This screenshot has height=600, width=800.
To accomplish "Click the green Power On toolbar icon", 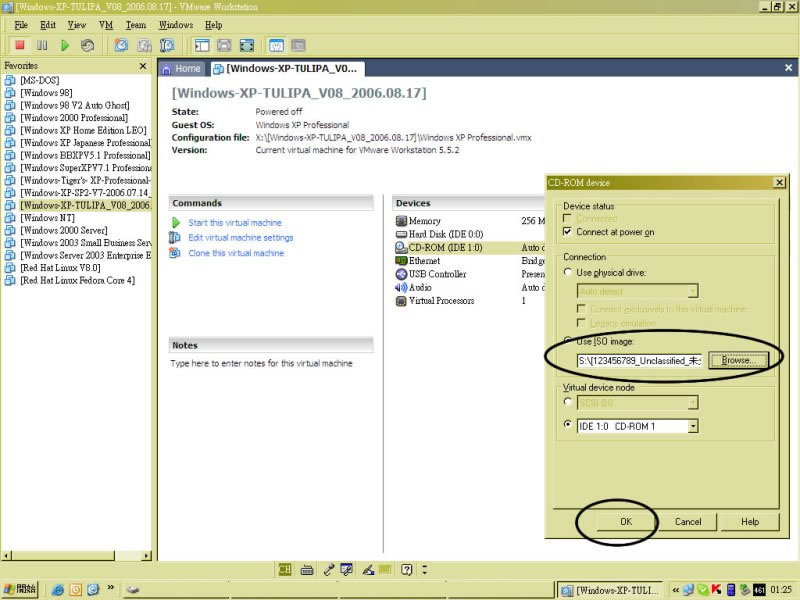I will pos(65,45).
